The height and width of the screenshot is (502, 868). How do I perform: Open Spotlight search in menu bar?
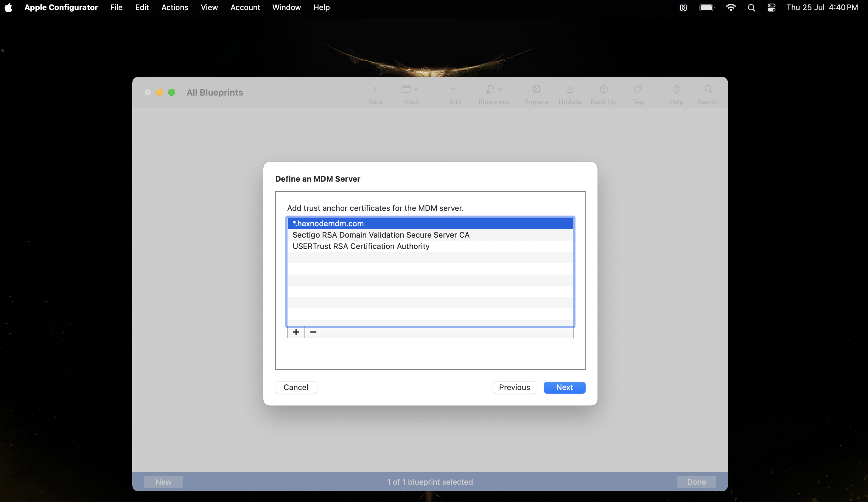(x=751, y=7)
